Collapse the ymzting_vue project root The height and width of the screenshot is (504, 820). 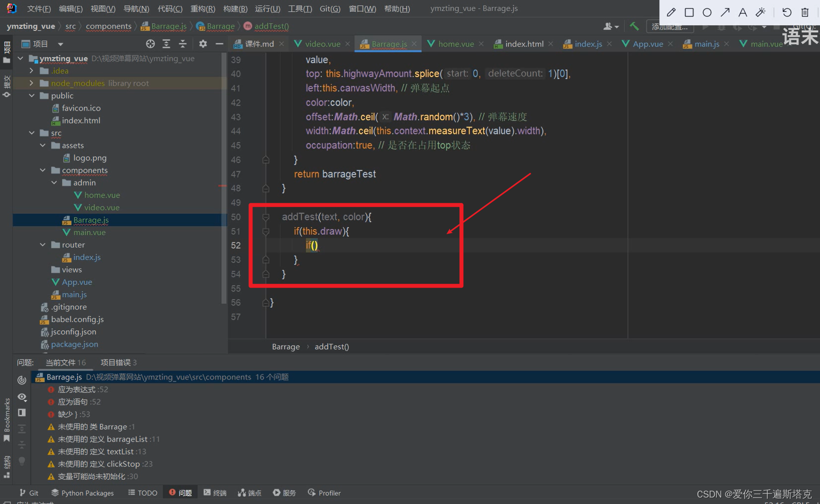click(x=21, y=59)
